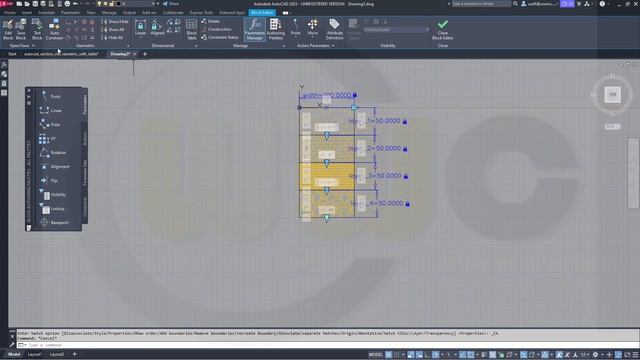Viewport: 640px width, 360px height.
Task: Select the Move action in ribbon
Action: (x=313, y=27)
